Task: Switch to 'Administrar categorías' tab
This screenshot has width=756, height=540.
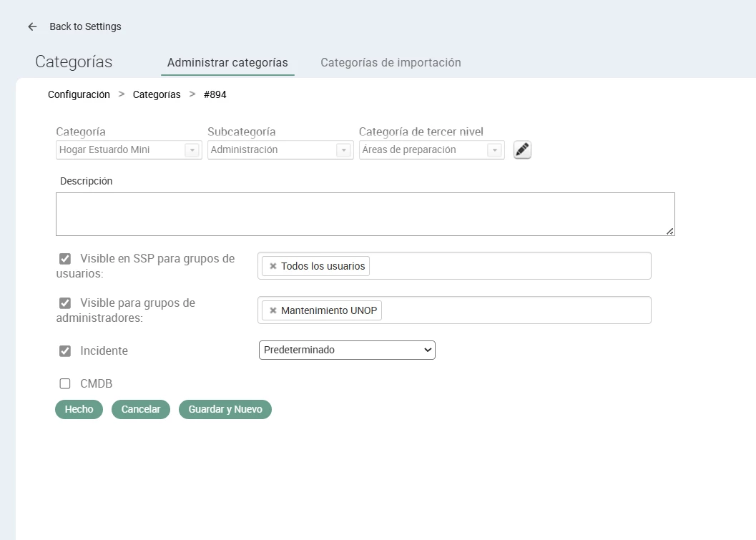Action: tap(227, 63)
